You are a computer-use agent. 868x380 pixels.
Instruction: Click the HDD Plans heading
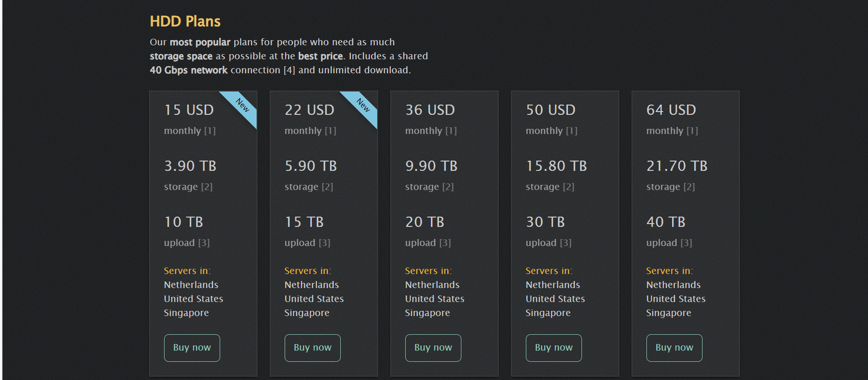[185, 21]
